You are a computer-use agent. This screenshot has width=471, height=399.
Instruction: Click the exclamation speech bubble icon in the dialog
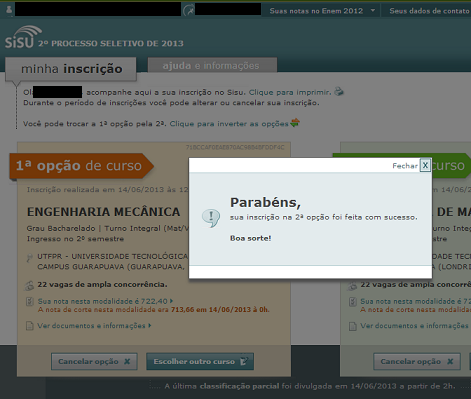click(x=211, y=218)
